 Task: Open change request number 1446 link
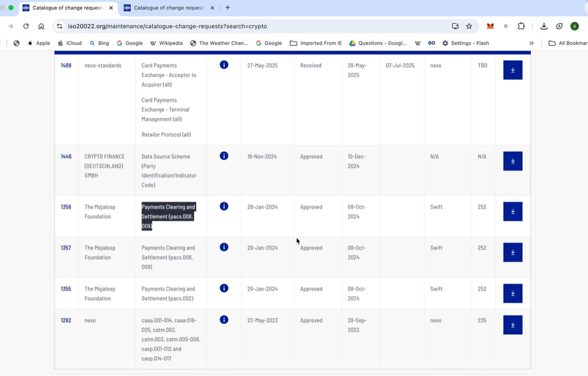coord(66,157)
